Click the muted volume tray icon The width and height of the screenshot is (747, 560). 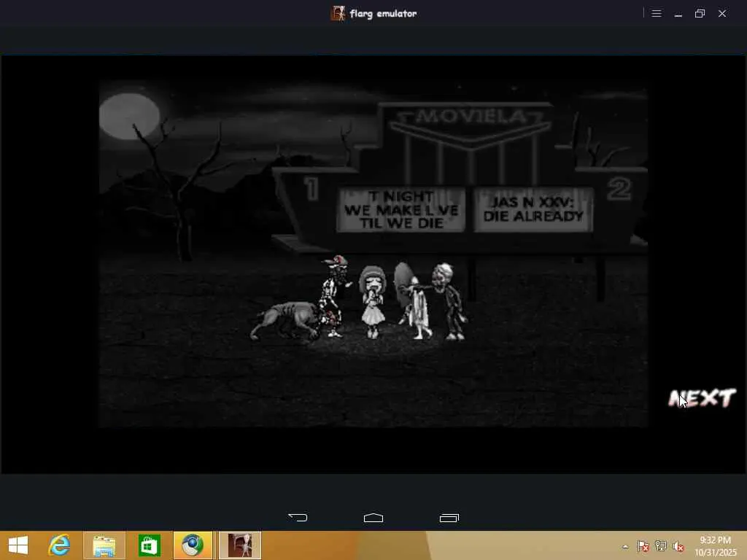(x=678, y=546)
